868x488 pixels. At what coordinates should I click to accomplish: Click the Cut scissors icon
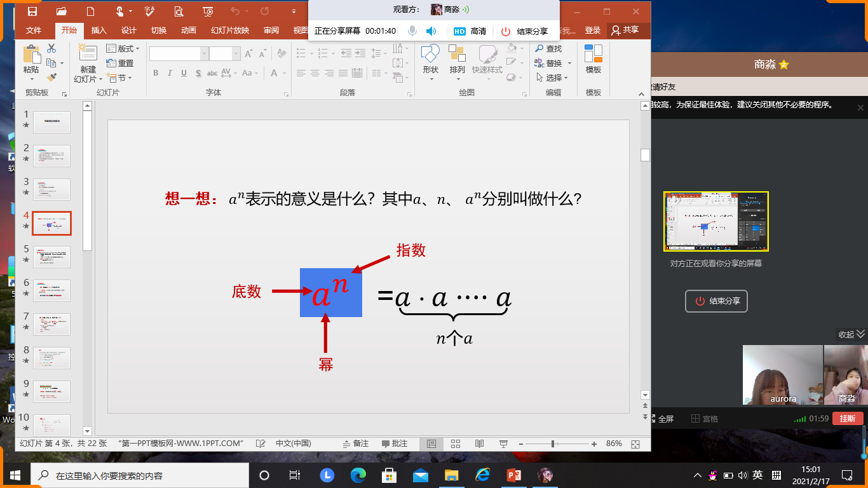coord(51,48)
